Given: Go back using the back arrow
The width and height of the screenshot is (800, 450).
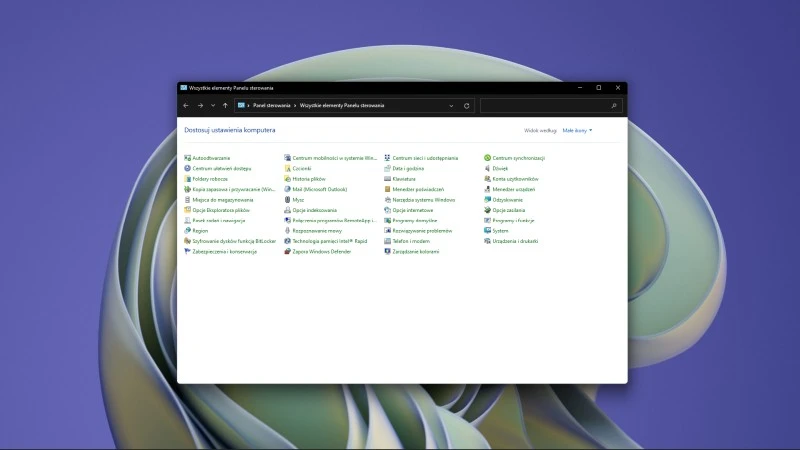Looking at the screenshot, I should tap(186, 106).
